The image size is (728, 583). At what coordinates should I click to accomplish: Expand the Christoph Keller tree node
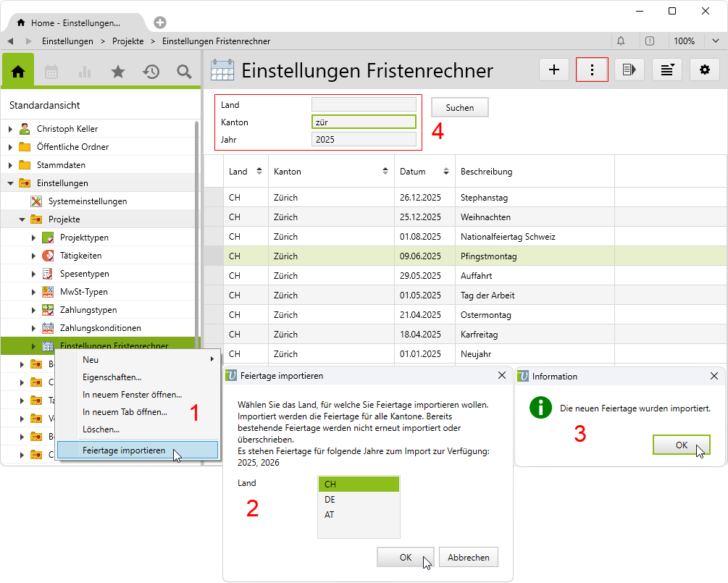[x=11, y=129]
